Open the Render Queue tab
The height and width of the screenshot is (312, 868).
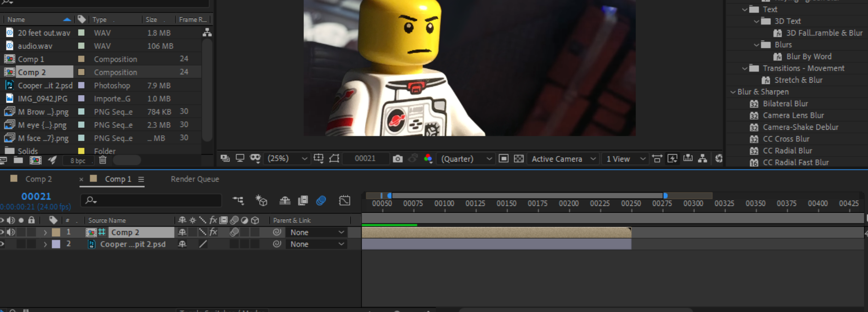(x=195, y=179)
